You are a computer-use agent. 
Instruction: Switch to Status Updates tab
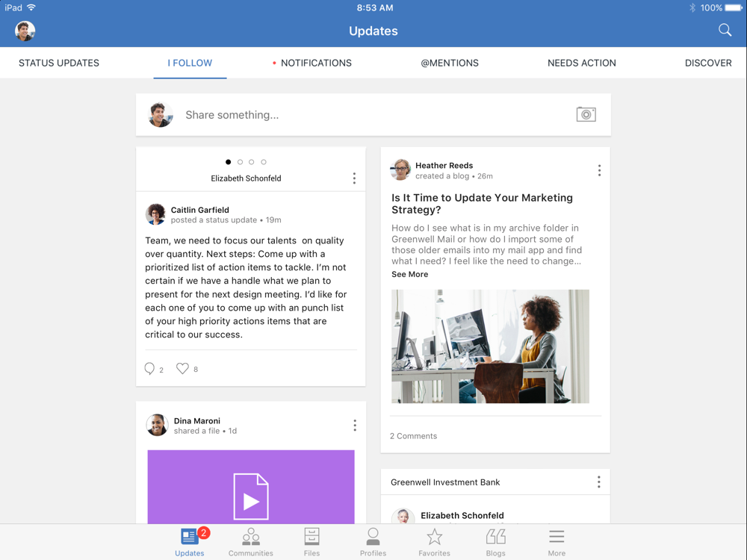59,63
